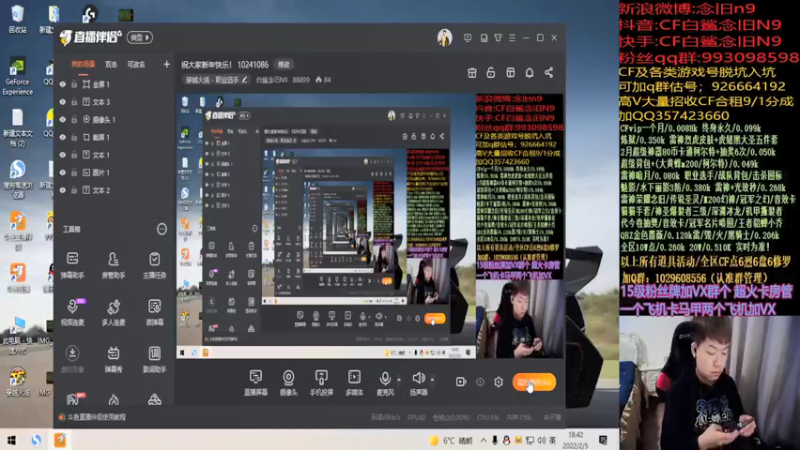This screenshot has height=450, width=800.
Task: Add 直播屏幕 screen capture source
Action: click(256, 383)
